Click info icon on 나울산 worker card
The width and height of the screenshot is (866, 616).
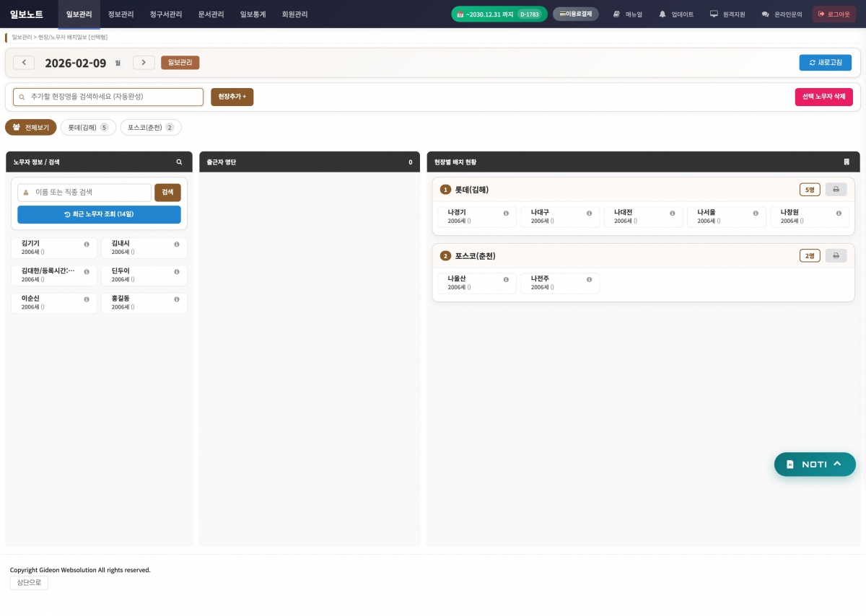(506, 279)
